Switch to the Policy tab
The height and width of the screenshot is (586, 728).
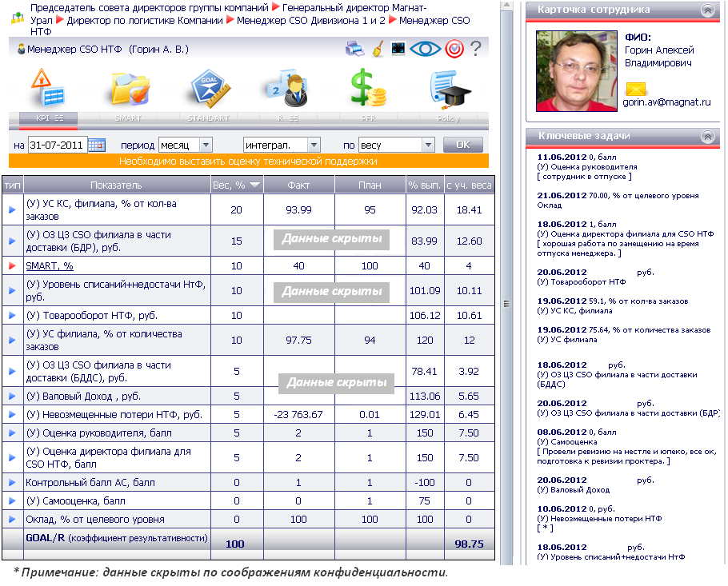[448, 118]
